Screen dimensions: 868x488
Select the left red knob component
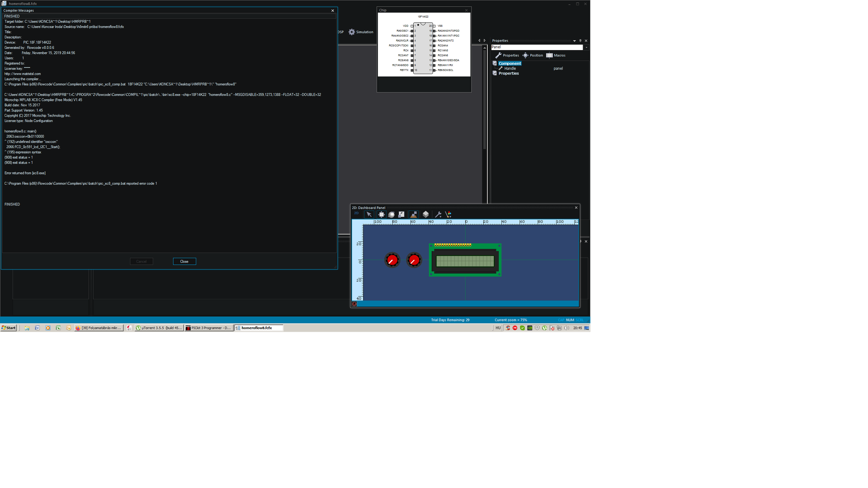[x=392, y=260]
